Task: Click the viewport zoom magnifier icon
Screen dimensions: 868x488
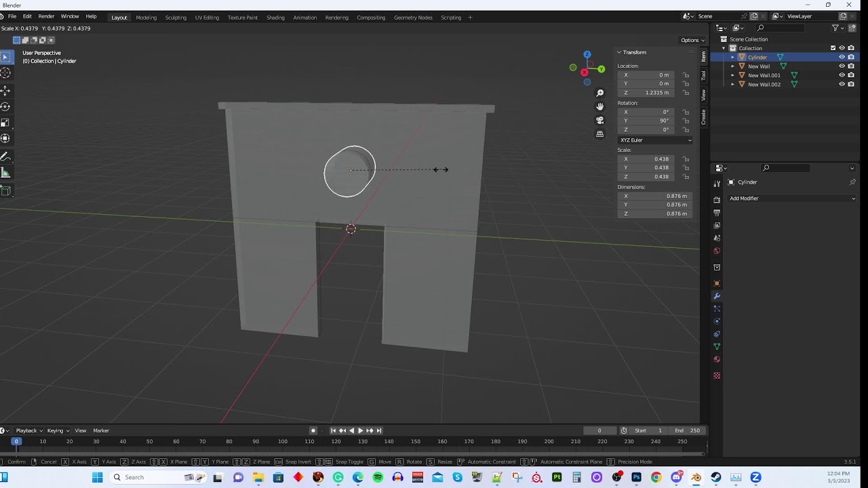Action: click(599, 93)
